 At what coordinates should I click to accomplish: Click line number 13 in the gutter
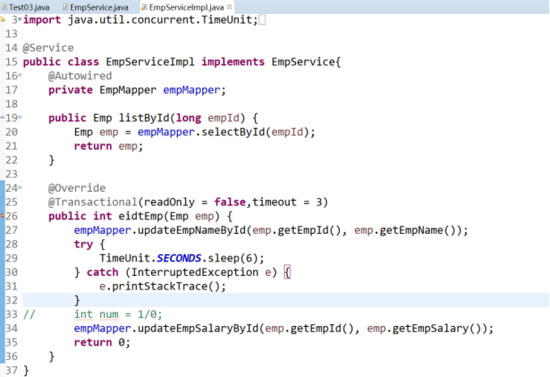pos(11,34)
